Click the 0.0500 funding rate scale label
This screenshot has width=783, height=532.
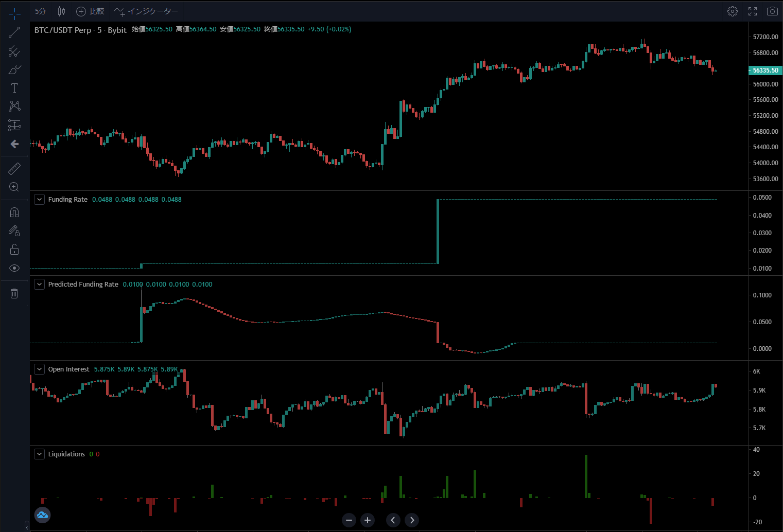pos(762,198)
